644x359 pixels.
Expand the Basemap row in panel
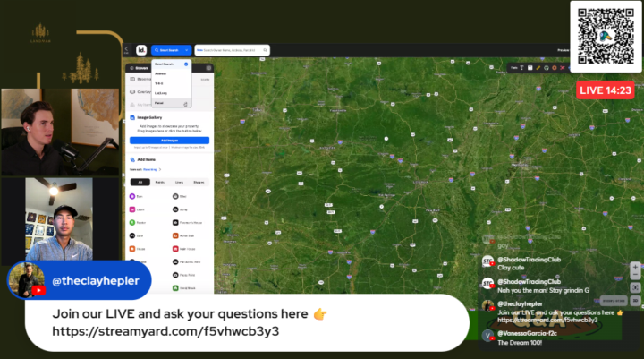click(x=169, y=79)
